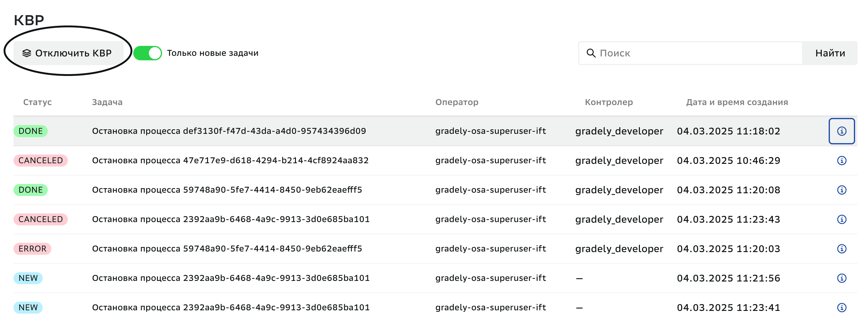
Task: Toggle the 'Только новые задачи' switch
Action: point(148,53)
